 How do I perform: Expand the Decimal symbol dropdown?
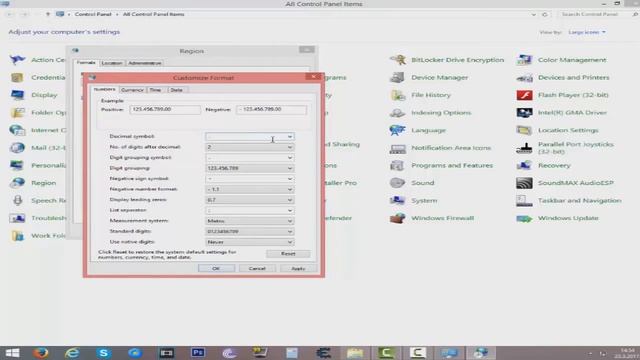289,137
